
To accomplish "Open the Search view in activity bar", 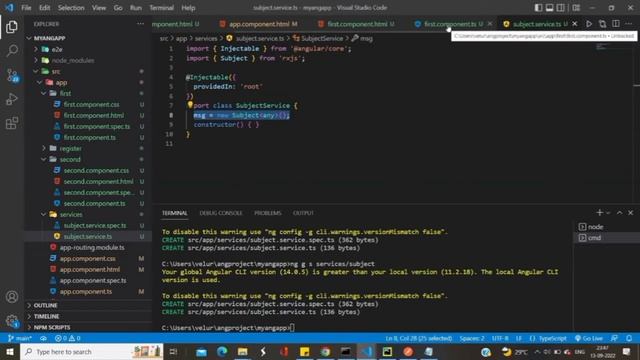I will [x=12, y=51].
